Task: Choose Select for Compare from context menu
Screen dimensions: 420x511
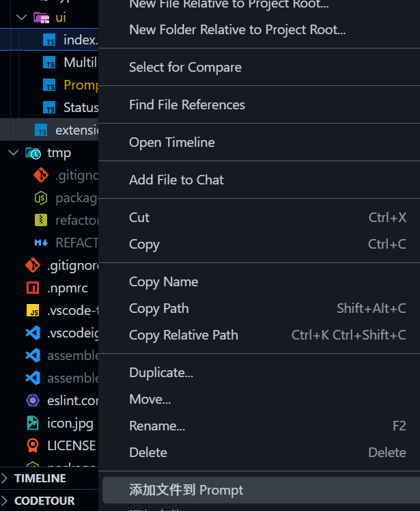Action: click(185, 67)
